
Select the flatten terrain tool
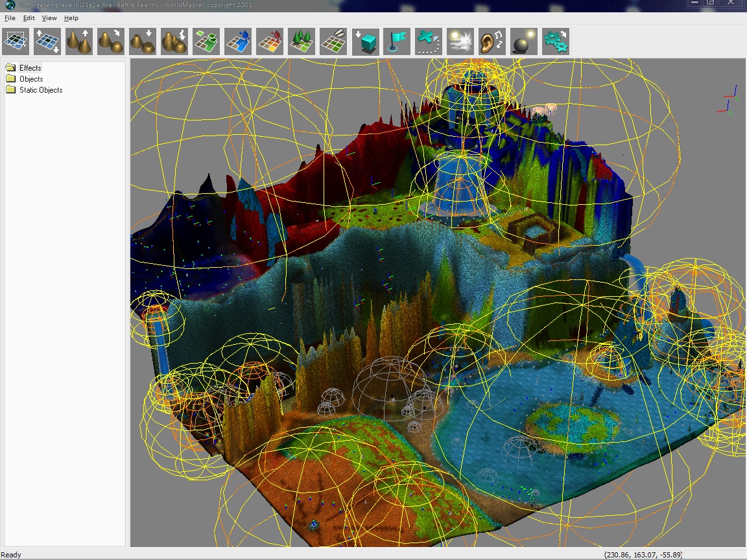tap(143, 41)
